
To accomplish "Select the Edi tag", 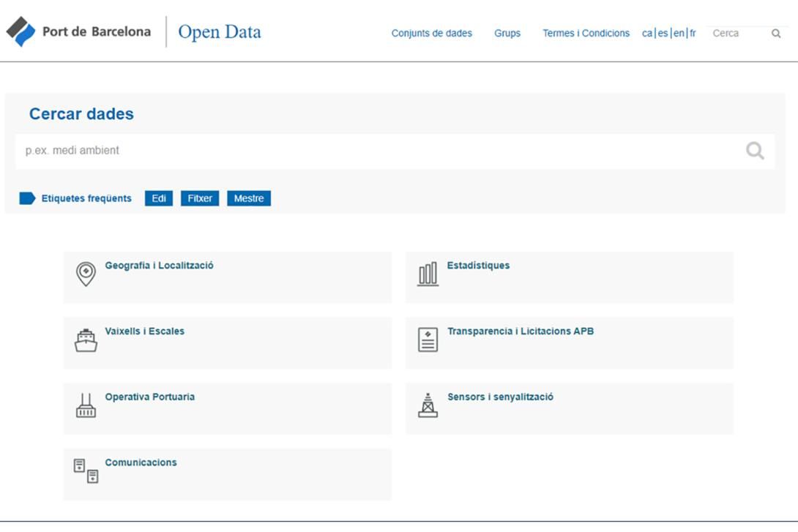I will pos(159,198).
